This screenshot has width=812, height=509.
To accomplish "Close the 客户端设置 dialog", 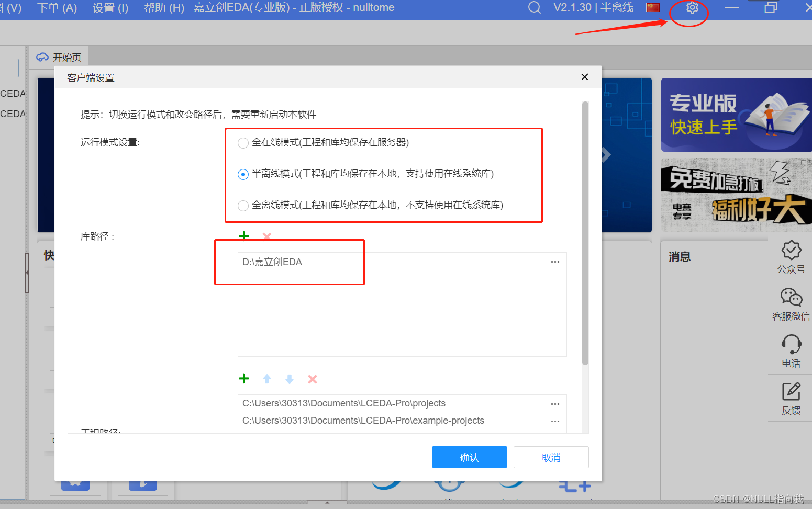I will [x=585, y=77].
